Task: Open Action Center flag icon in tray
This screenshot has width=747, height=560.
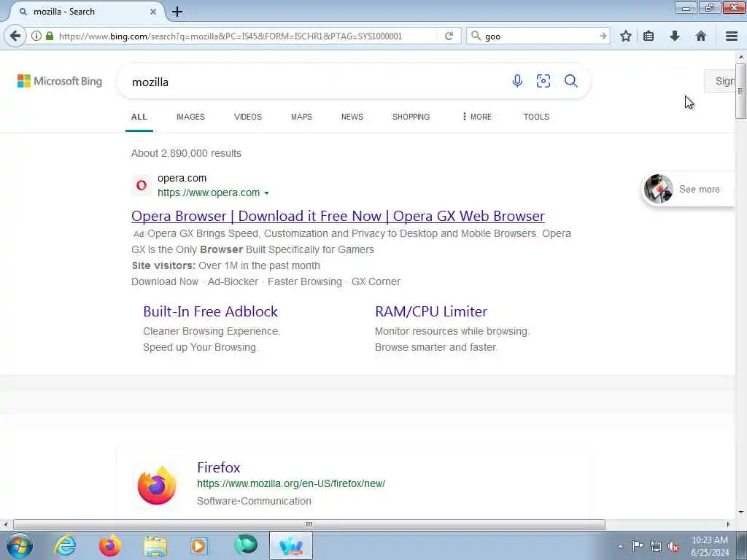Action: click(x=638, y=545)
